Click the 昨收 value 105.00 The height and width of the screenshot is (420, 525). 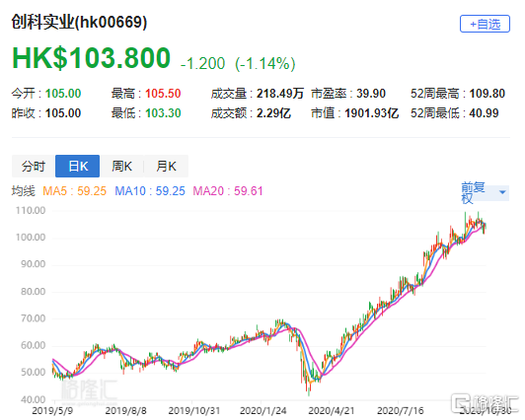63,113
